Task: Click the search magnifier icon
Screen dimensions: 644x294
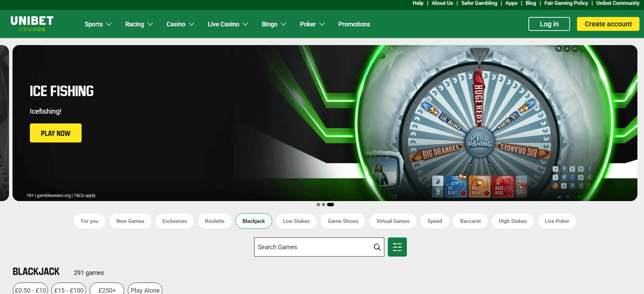Action: (x=377, y=247)
